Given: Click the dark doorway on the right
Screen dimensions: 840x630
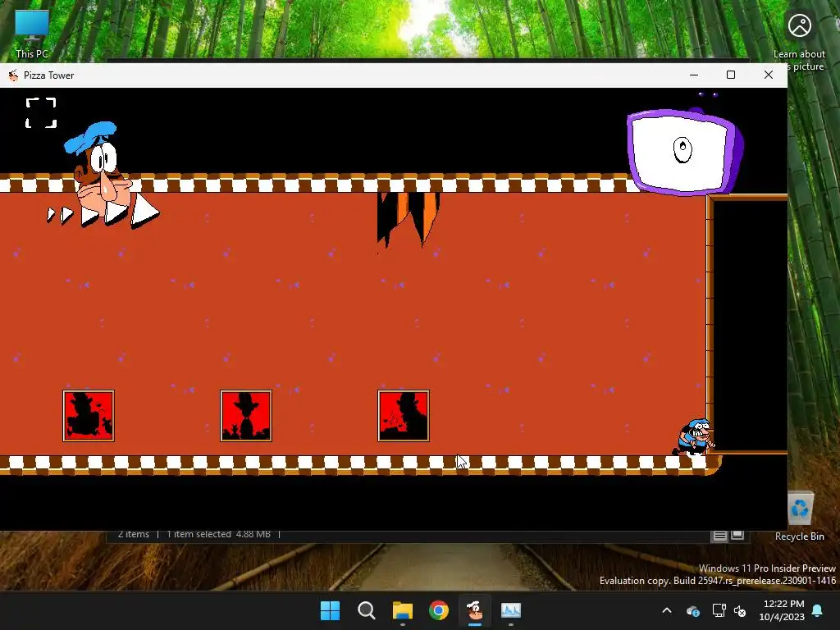Looking at the screenshot, I should tap(750, 326).
